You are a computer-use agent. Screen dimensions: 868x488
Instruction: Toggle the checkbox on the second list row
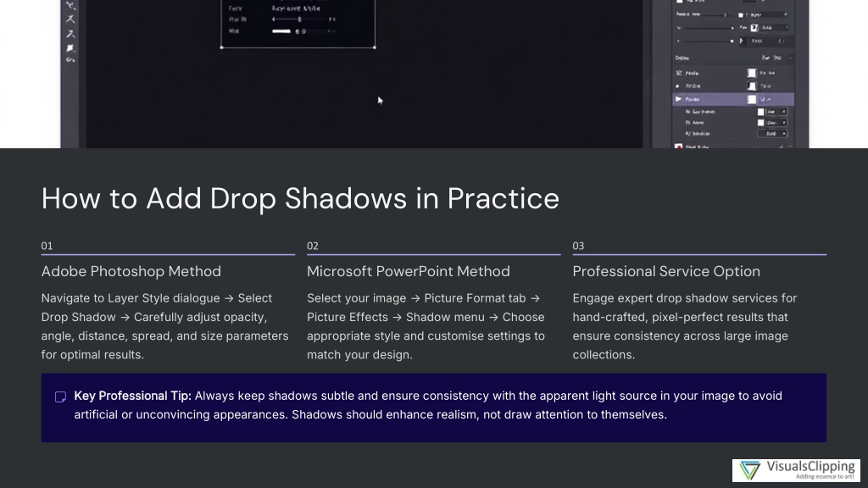coord(751,86)
